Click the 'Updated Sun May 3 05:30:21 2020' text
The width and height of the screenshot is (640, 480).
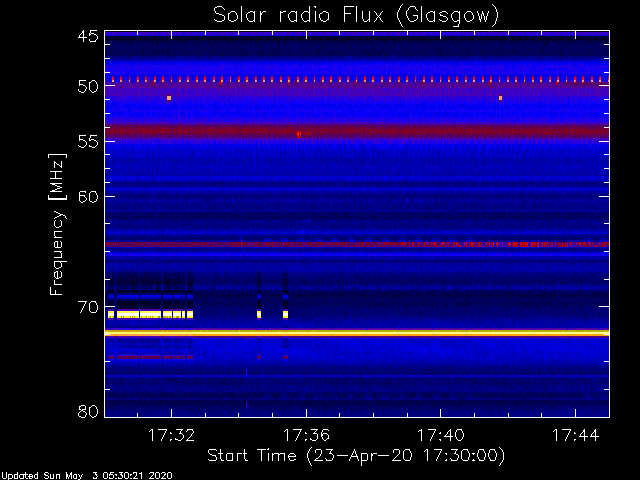coord(87,476)
